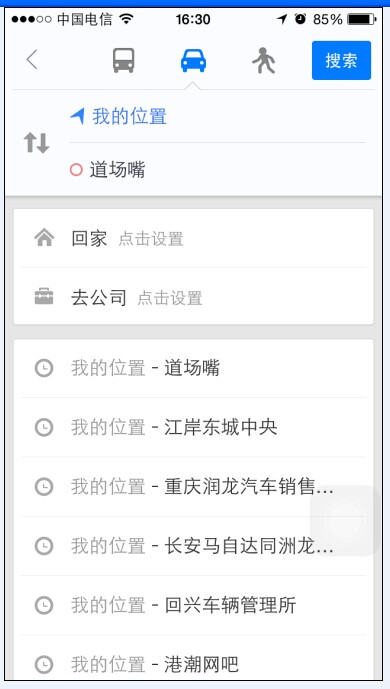Switch to bus transit mode

coord(123,60)
